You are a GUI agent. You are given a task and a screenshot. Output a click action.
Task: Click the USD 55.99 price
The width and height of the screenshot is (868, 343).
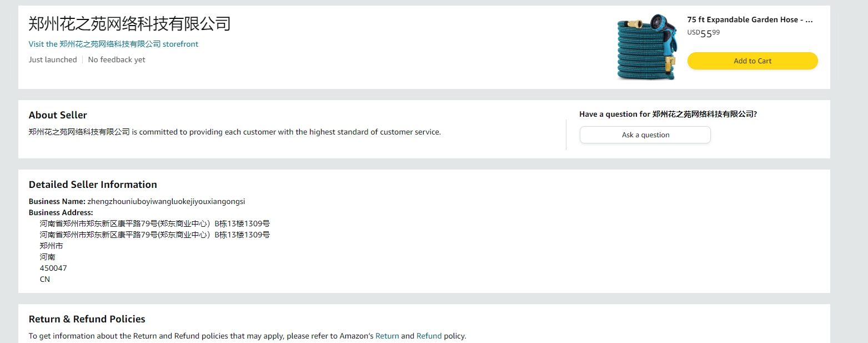coord(703,33)
